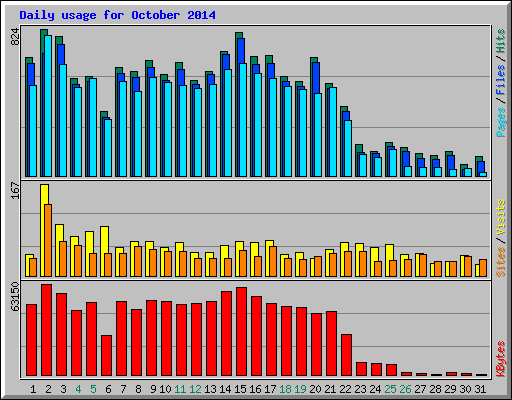
Task: Click green day label '18' on x-axis
Action: point(285,389)
